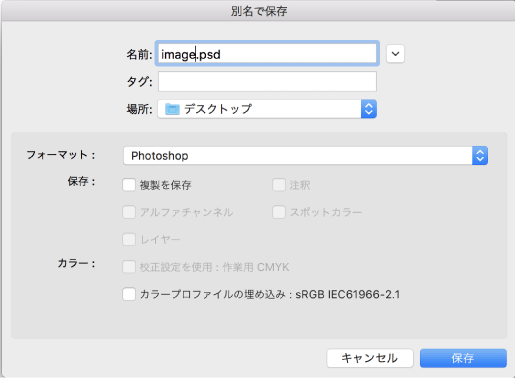Click the キャンセル button
This screenshot has width=515, height=378.
coord(370,358)
